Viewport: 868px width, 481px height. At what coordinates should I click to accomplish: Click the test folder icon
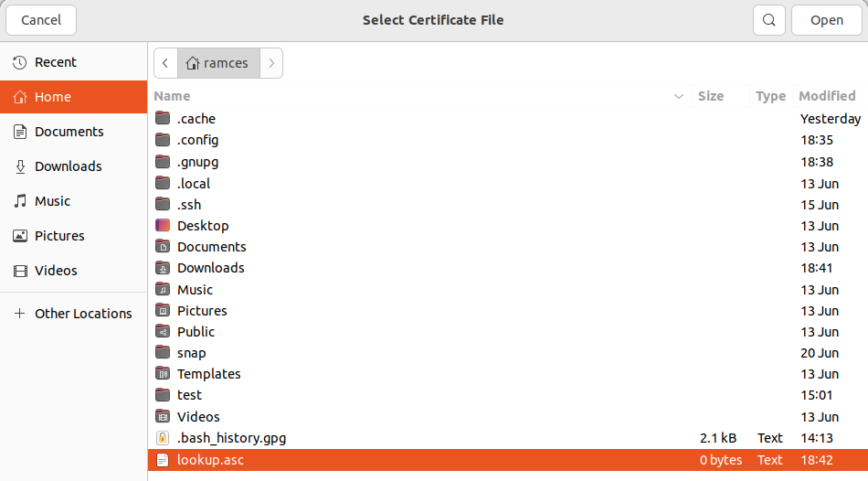pyautogui.click(x=163, y=394)
